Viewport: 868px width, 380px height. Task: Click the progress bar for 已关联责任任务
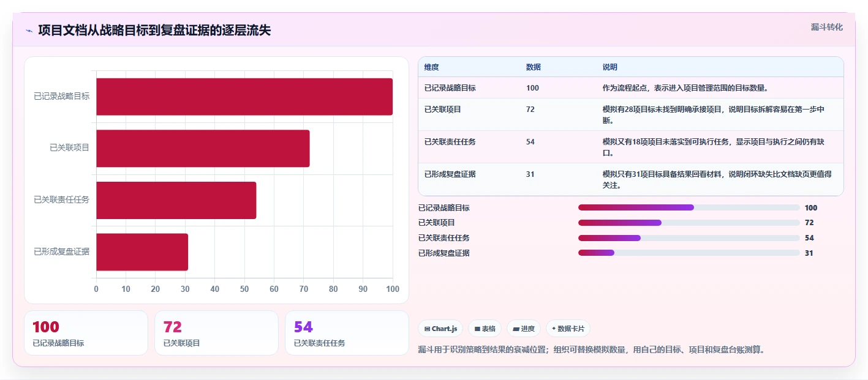pos(689,238)
